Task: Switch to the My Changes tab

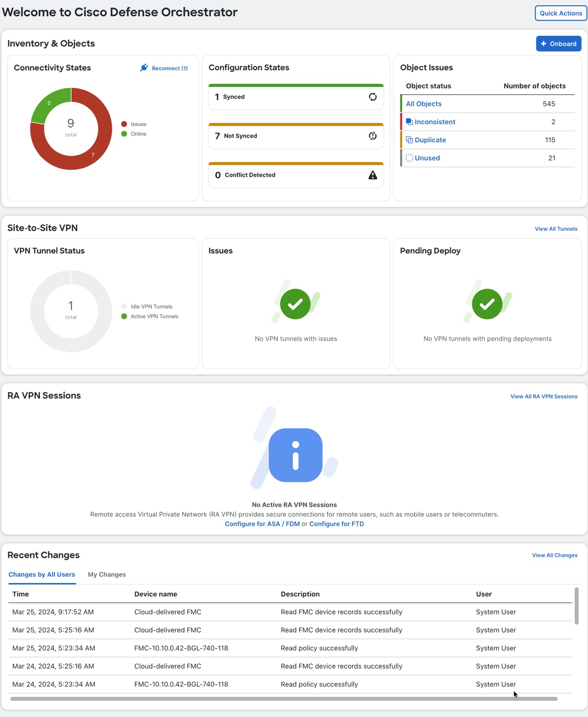Action: click(106, 574)
